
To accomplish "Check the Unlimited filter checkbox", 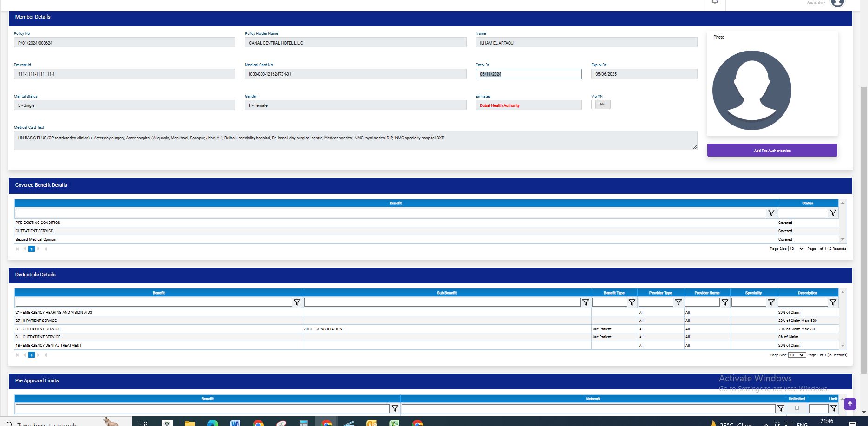I will tap(797, 408).
